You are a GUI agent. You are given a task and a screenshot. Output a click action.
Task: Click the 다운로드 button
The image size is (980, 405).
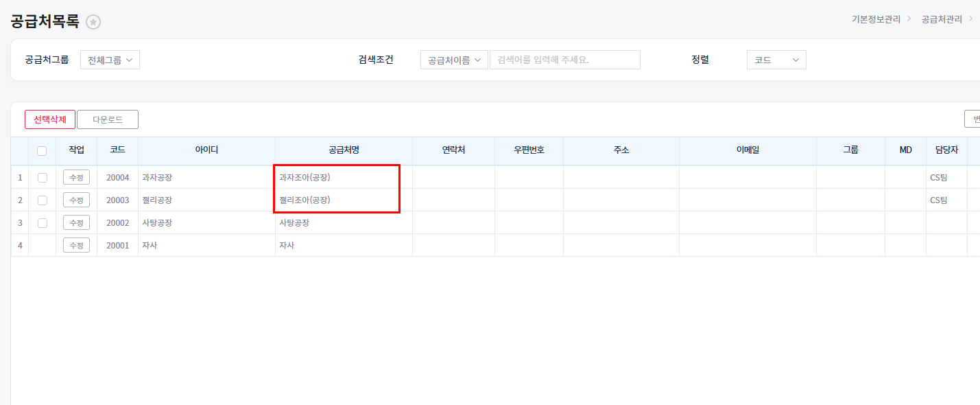tap(108, 119)
